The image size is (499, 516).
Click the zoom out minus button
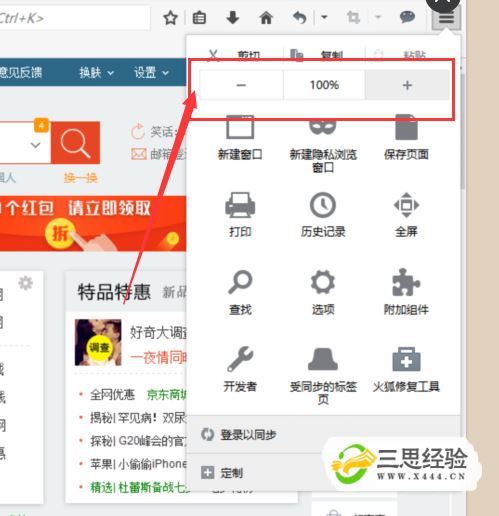(241, 85)
